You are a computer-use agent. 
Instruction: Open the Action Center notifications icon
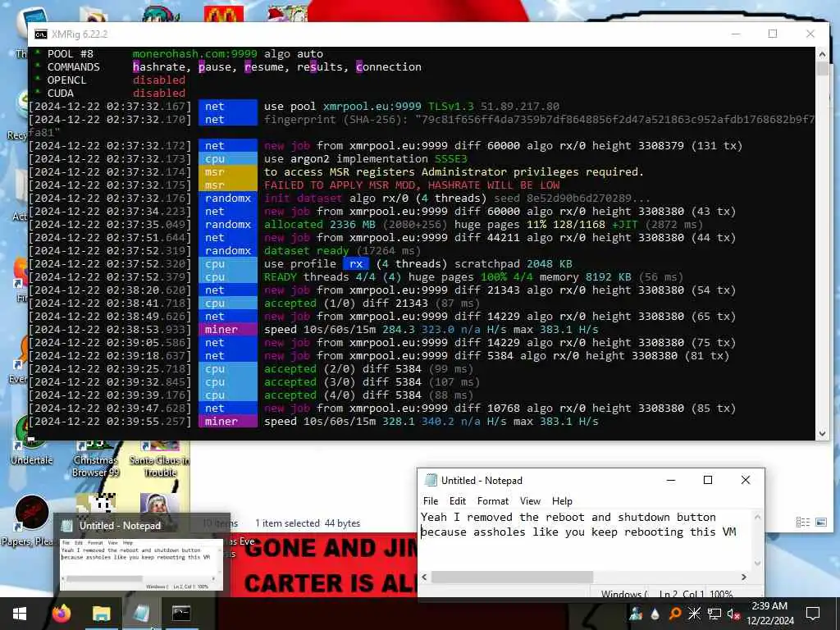(x=813, y=614)
